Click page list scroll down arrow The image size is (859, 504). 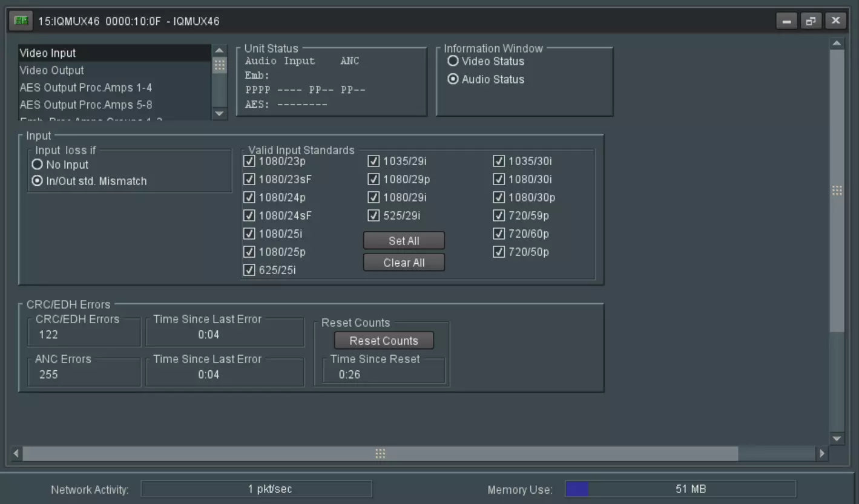[x=219, y=113]
